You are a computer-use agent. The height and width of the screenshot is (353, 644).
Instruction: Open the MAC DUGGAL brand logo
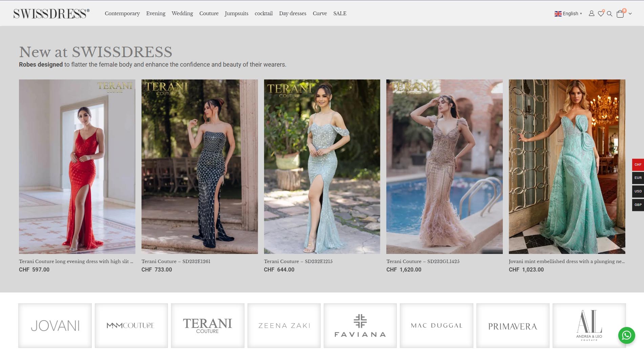[x=436, y=326]
